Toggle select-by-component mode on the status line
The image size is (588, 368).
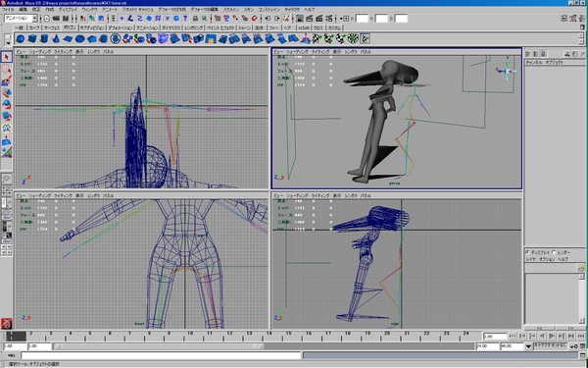(102, 18)
